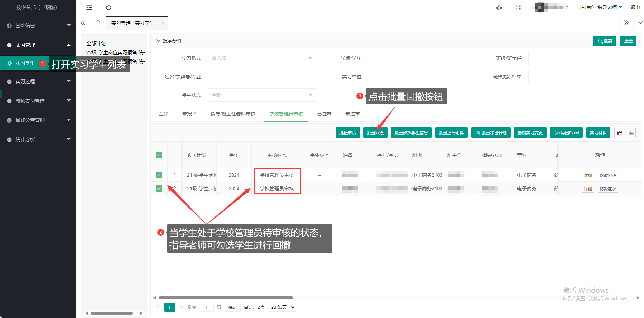The height and width of the screenshot is (318, 644).
Task: Toggle the select-all header checkbox
Action: [x=159, y=155]
